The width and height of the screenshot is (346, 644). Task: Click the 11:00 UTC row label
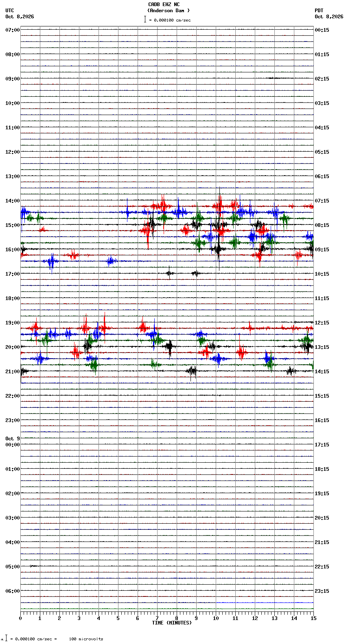(x=13, y=128)
